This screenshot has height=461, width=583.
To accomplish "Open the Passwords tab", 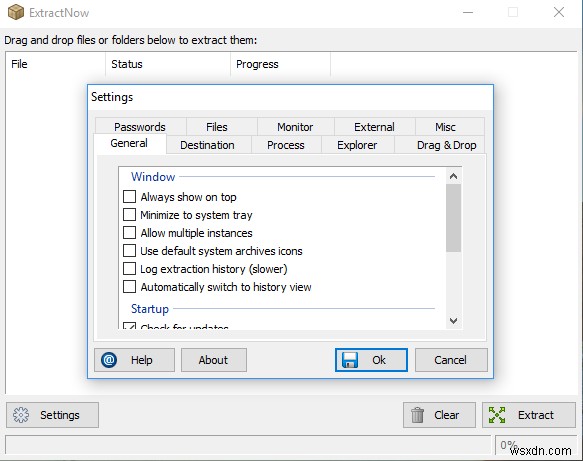I will 140,127.
